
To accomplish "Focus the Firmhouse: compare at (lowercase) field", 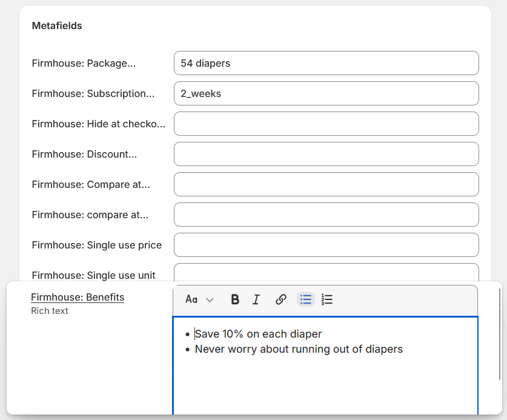I will [x=326, y=215].
